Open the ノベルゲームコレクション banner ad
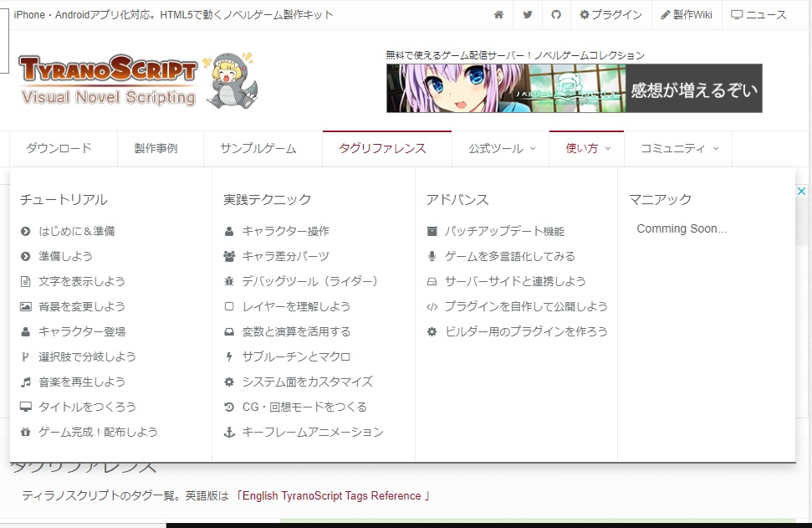 tap(575, 88)
